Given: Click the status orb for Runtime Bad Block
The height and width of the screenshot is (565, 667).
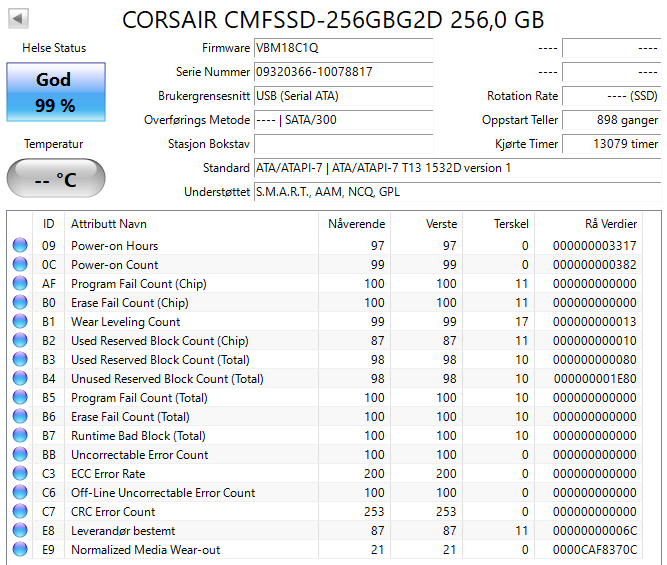Looking at the screenshot, I should point(20,436).
